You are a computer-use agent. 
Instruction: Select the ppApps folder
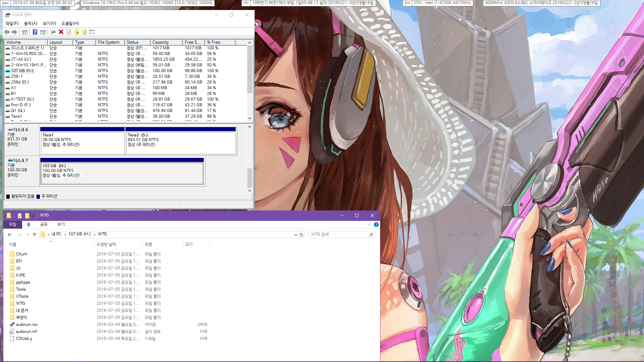click(x=23, y=282)
